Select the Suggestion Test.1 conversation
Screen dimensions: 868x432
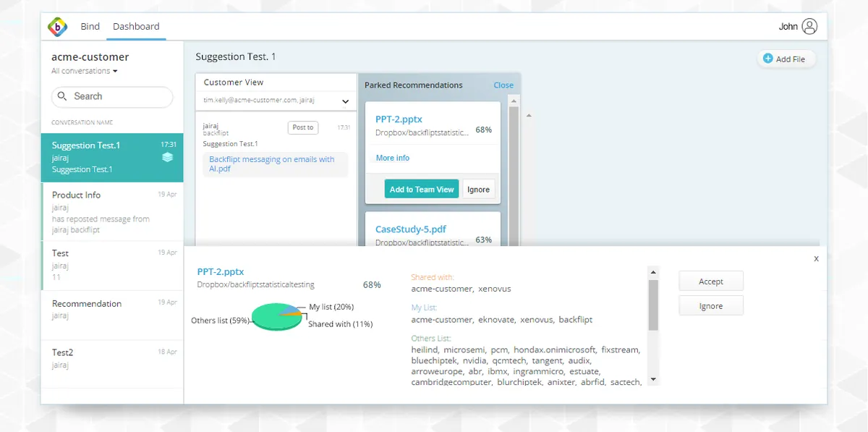pos(112,157)
